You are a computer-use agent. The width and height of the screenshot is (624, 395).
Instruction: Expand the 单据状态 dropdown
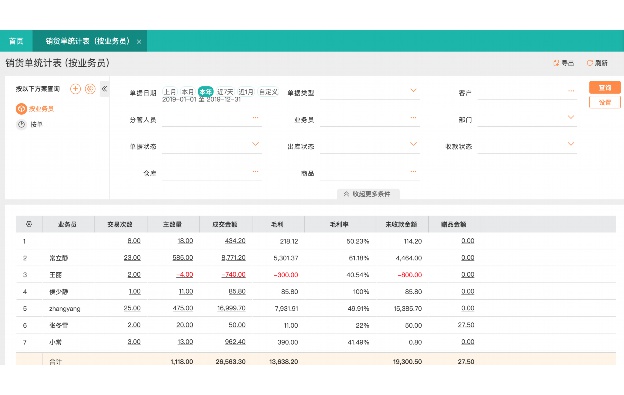(x=255, y=144)
